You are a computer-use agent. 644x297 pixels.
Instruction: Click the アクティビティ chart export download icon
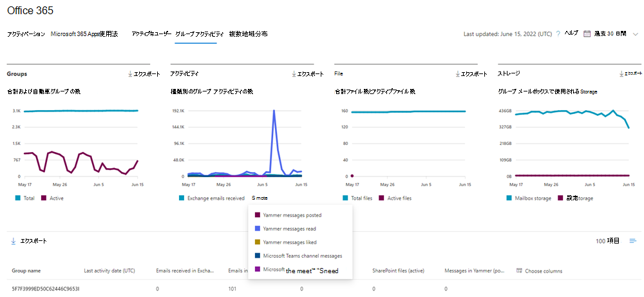coord(294,74)
